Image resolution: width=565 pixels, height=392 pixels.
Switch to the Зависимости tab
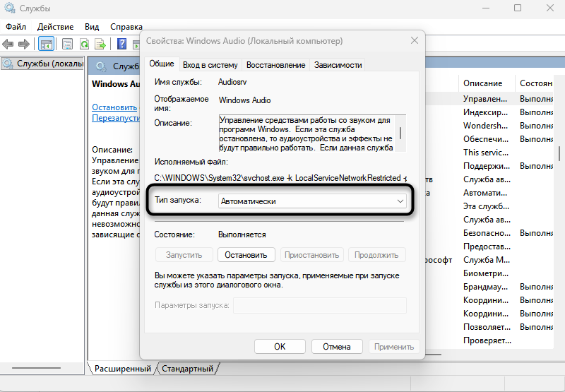coord(338,65)
